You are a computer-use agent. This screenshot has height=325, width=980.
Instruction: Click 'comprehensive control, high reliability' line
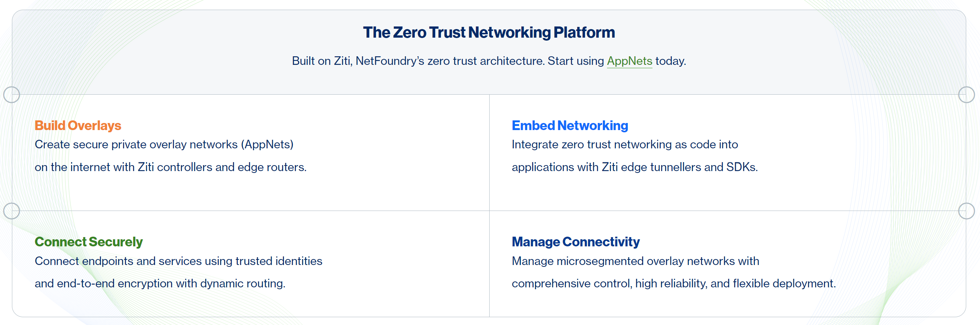coord(674,284)
